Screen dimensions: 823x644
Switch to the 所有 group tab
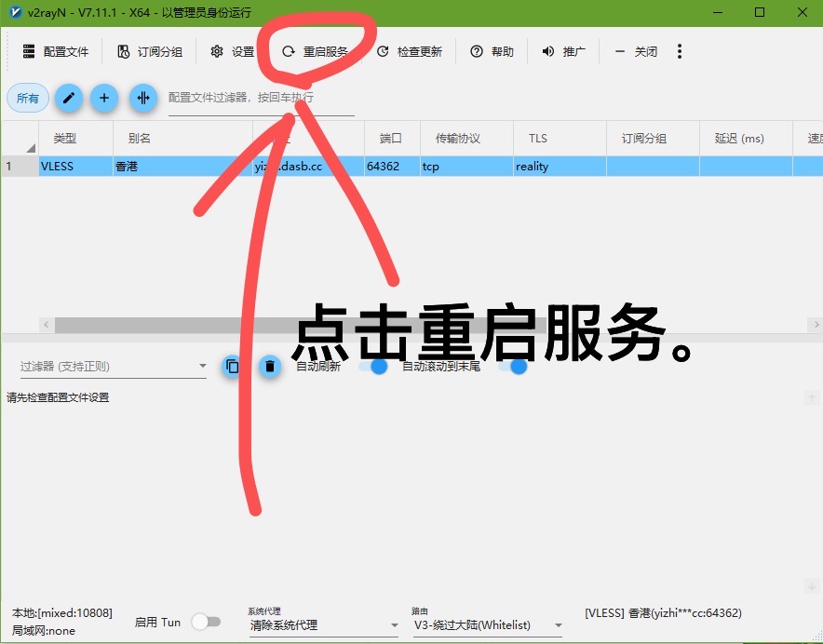pos(27,97)
